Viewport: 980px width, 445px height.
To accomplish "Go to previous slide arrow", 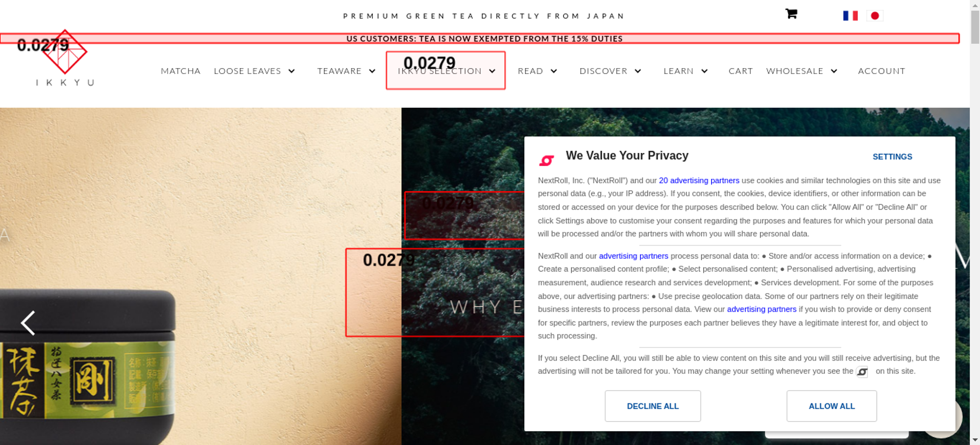I will click(x=28, y=323).
